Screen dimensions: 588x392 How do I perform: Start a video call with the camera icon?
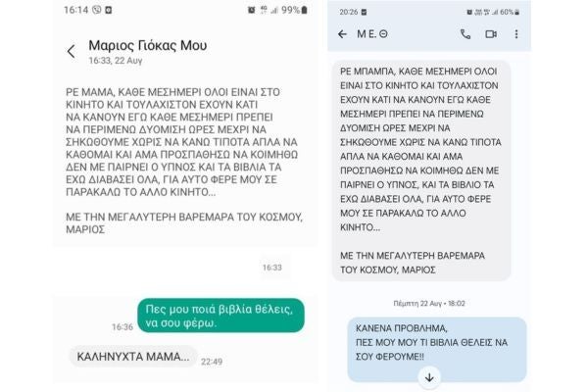point(491,34)
